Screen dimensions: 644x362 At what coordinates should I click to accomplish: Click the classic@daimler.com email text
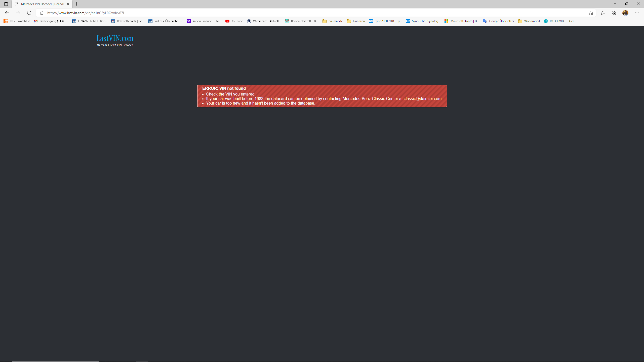(422, 99)
